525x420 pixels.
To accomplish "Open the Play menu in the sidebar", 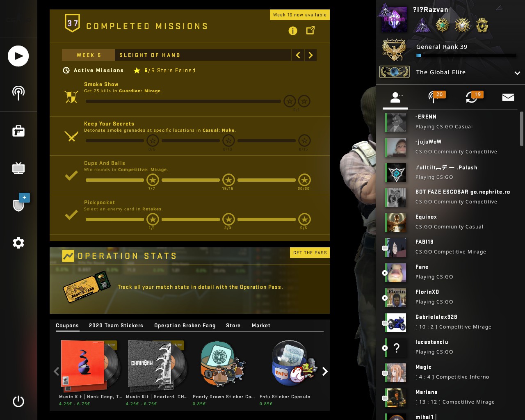I will pos(18,56).
